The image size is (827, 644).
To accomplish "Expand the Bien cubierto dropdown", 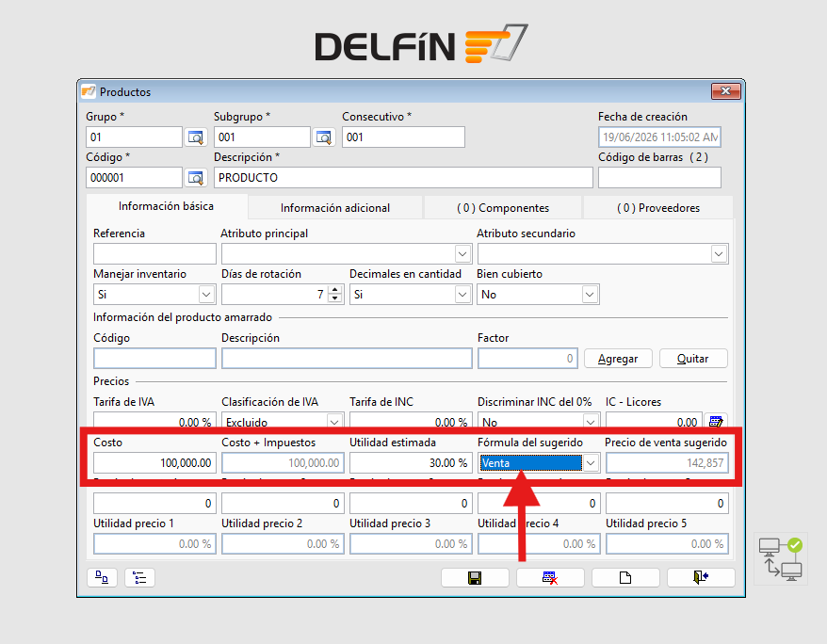I will tap(590, 295).
